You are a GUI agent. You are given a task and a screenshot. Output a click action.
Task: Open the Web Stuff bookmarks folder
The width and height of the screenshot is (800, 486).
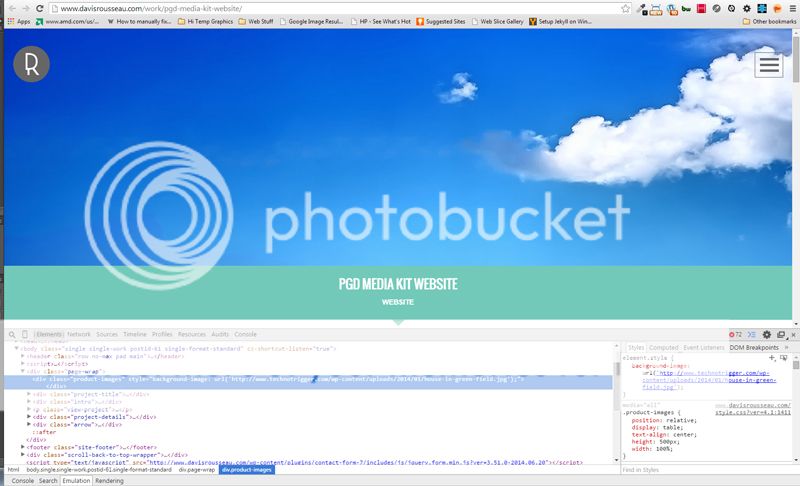pos(259,21)
